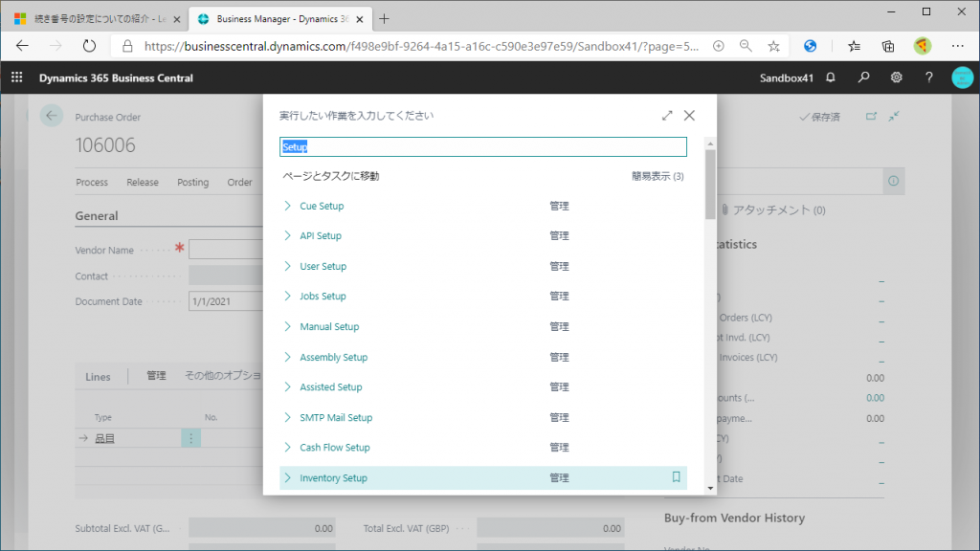Expand the Assembly Setup result
Image resolution: width=980 pixels, height=551 pixels.
pos(287,358)
